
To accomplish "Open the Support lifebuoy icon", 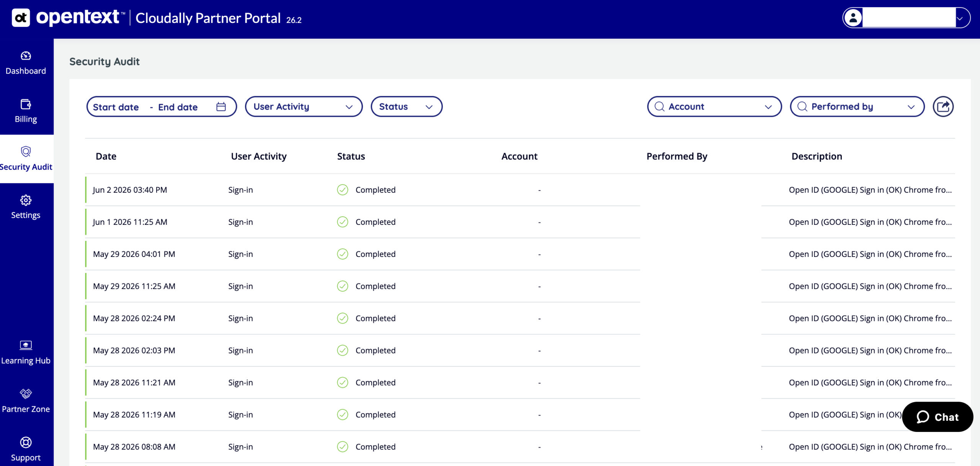I will click(x=26, y=442).
